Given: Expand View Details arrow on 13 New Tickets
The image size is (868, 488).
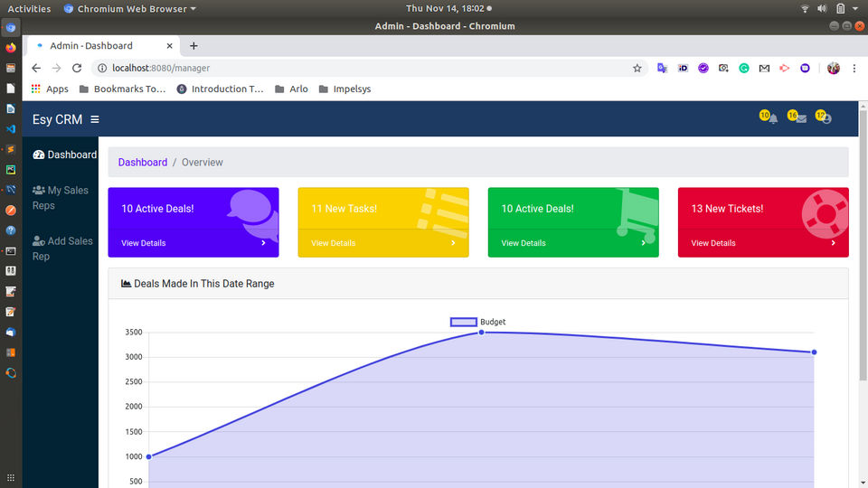Looking at the screenshot, I should coord(833,243).
